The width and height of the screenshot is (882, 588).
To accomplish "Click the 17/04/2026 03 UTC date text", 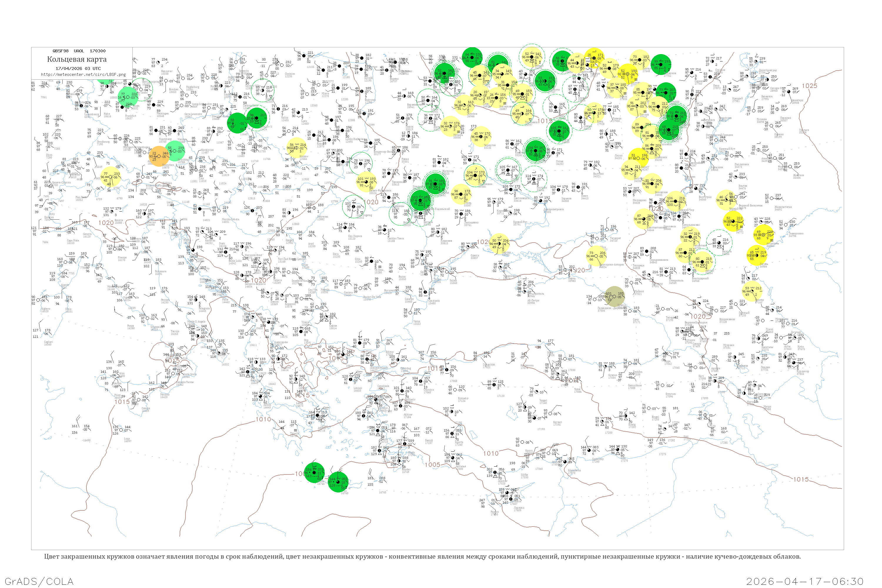I will (x=78, y=69).
